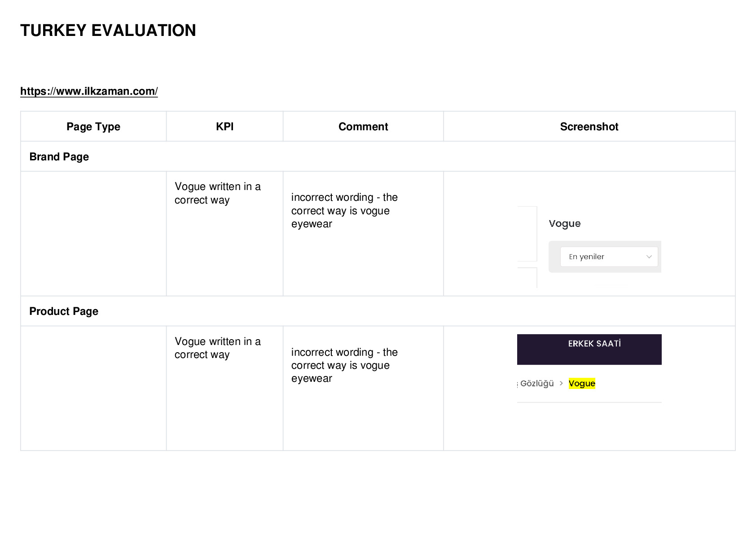Open the ilkzaman.com hyperlink
756x535 pixels.
[x=89, y=91]
